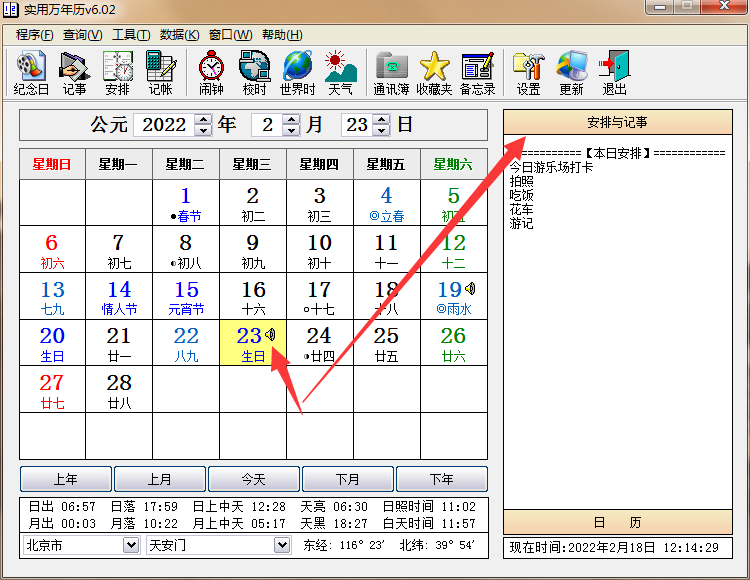Screen dimensions: 750x580
Task: Open the 世界时 world time icon
Action: point(297,73)
